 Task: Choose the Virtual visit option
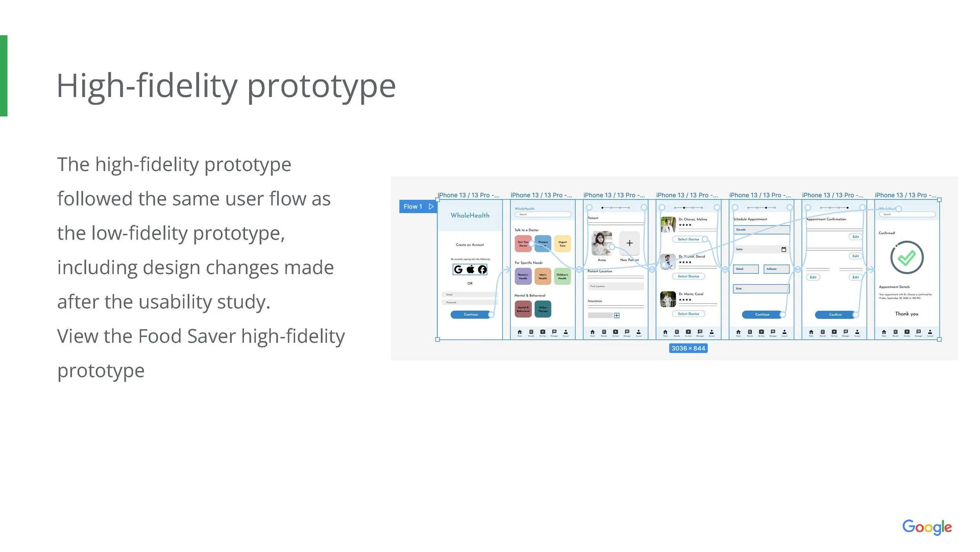(x=746, y=269)
